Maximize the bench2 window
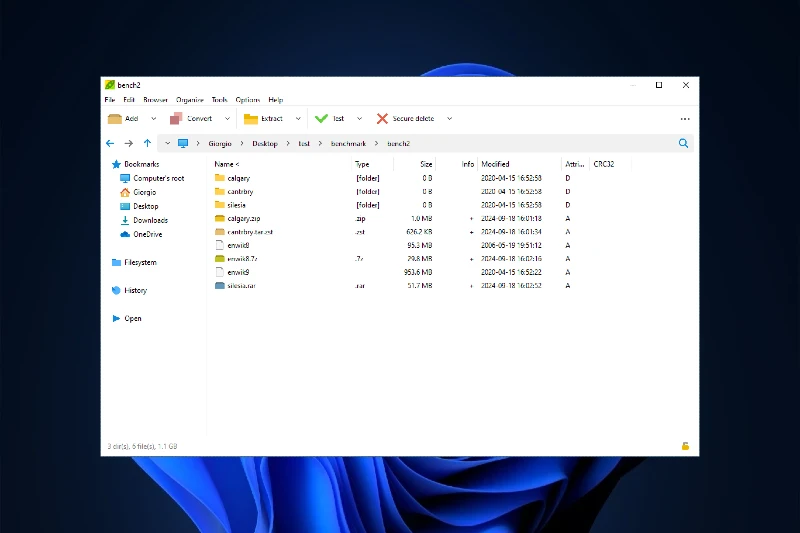800x533 pixels. [659, 85]
